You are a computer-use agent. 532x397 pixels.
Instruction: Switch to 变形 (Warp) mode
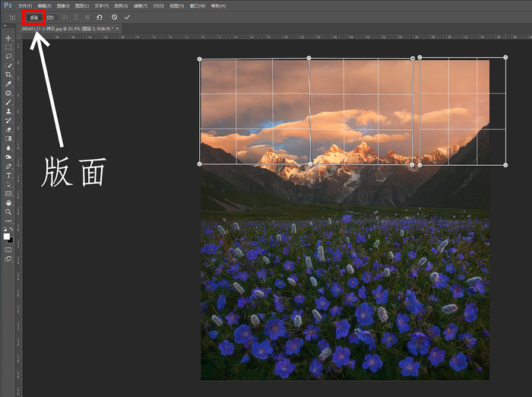tap(50, 17)
